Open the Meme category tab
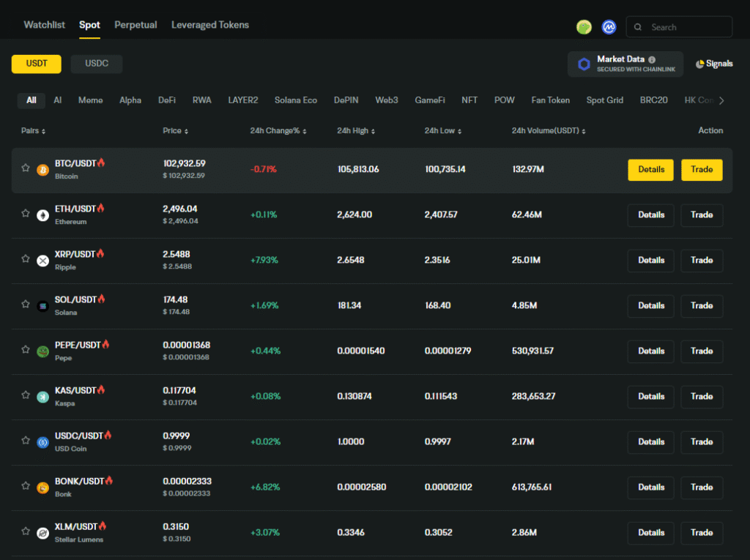 (x=90, y=100)
